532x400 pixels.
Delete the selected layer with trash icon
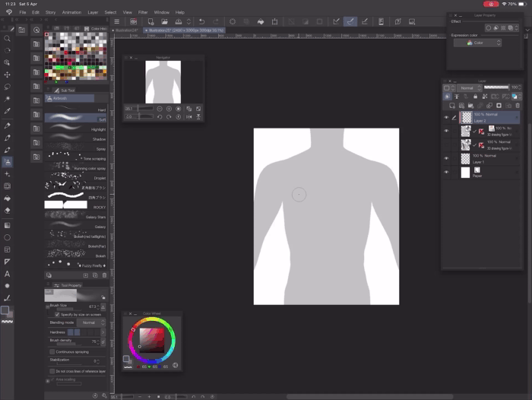coord(518,106)
